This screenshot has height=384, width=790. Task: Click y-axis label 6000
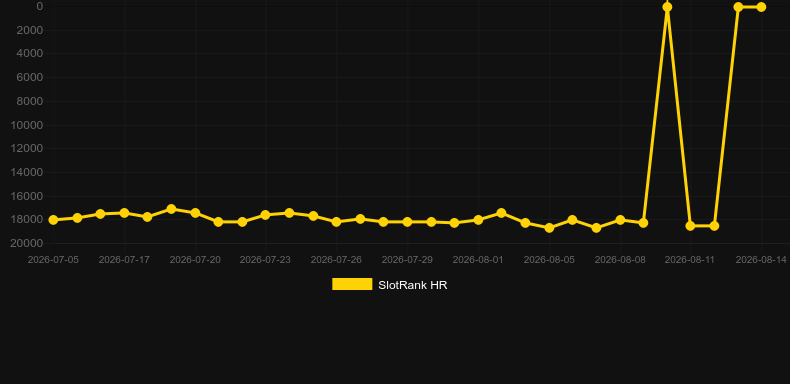(x=29, y=78)
